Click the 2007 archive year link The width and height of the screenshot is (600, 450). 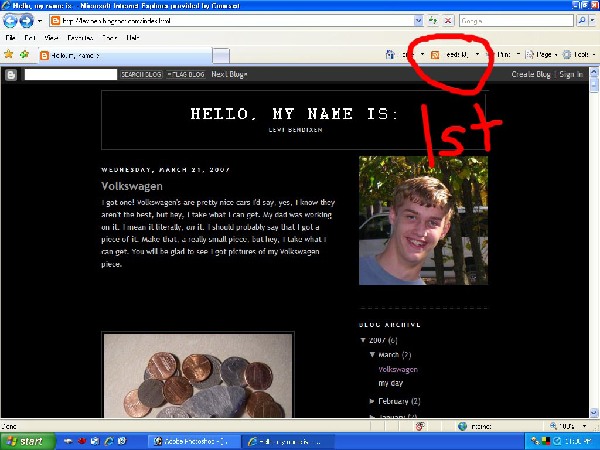[377, 340]
